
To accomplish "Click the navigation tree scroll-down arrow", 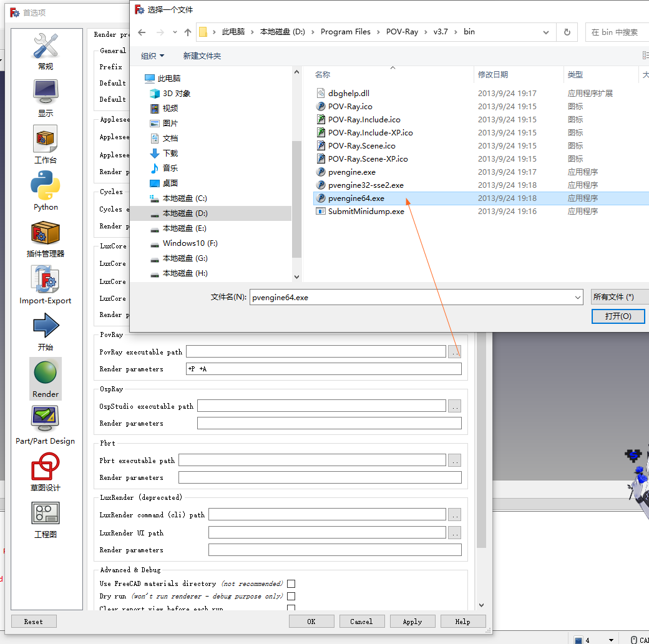I will coord(296,276).
